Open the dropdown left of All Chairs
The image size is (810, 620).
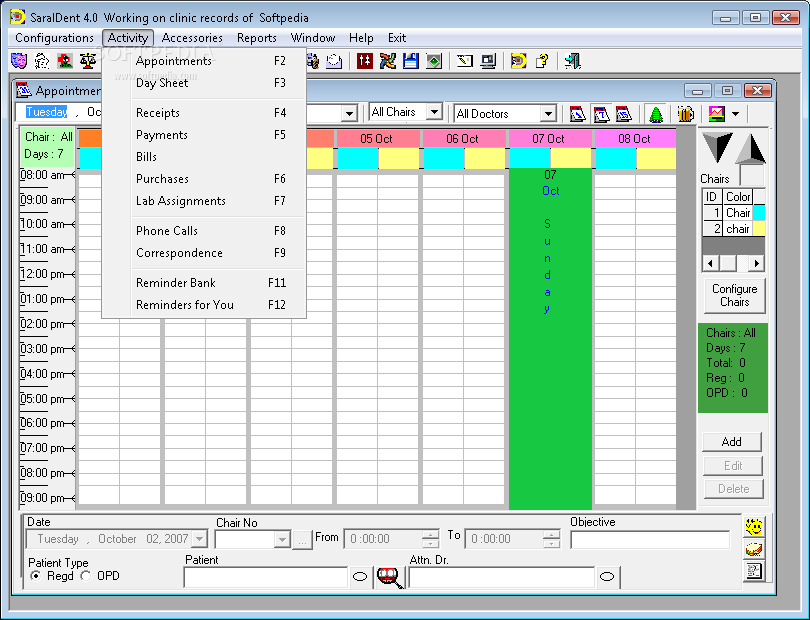click(x=350, y=113)
